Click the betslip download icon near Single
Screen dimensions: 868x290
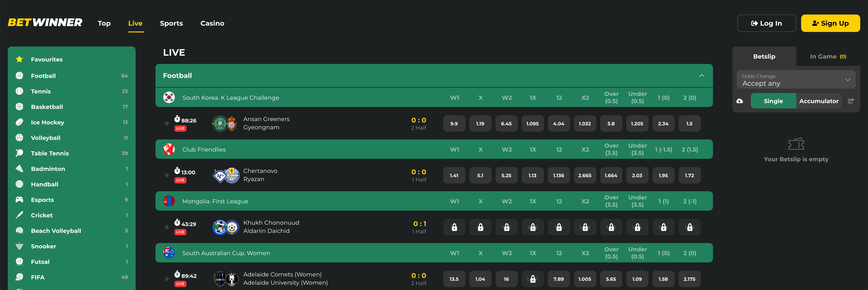[x=740, y=100]
